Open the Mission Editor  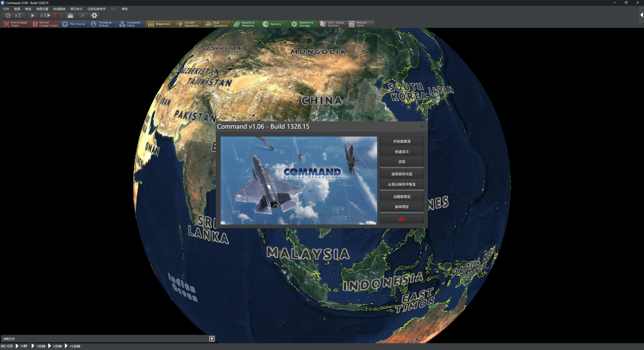click(360, 24)
